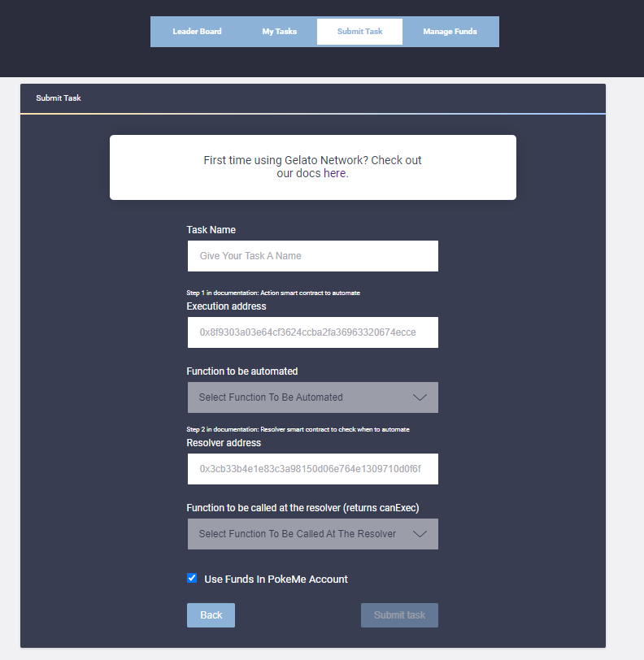The image size is (644, 660).
Task: Click the Use Funds In PokeMe Account label
Action: click(276, 580)
